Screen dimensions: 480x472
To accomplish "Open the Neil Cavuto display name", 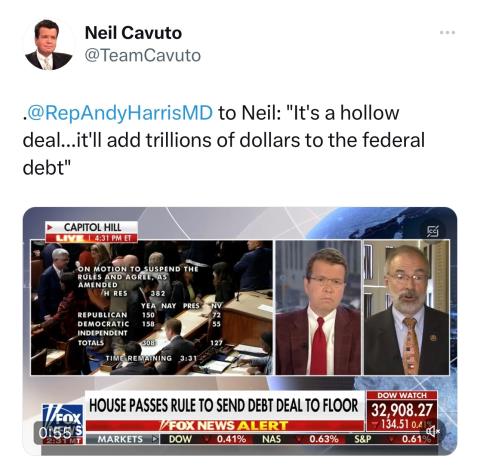I will (x=133, y=33).
